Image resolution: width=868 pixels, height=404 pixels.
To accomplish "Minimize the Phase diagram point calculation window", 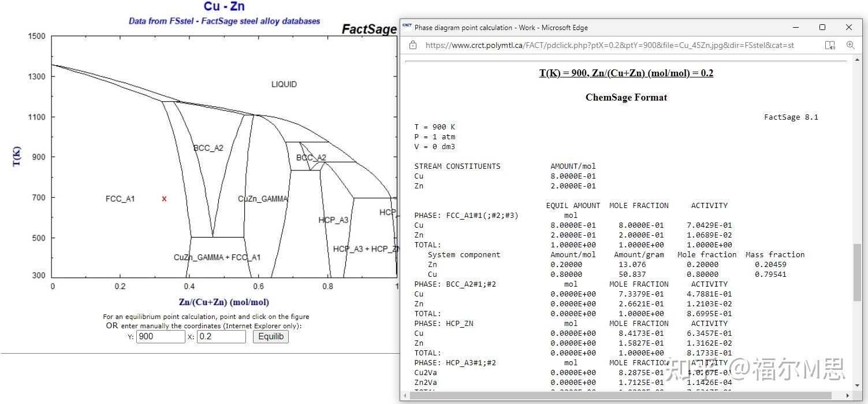I will [796, 27].
